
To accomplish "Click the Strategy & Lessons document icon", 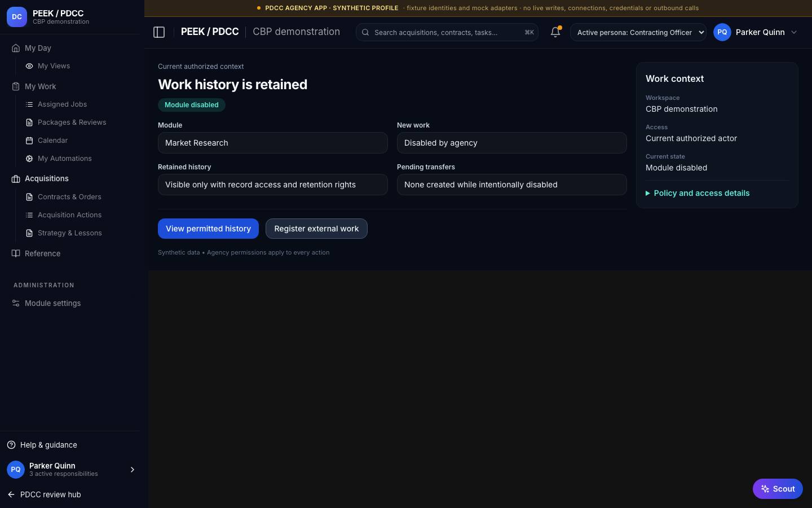I will (29, 233).
